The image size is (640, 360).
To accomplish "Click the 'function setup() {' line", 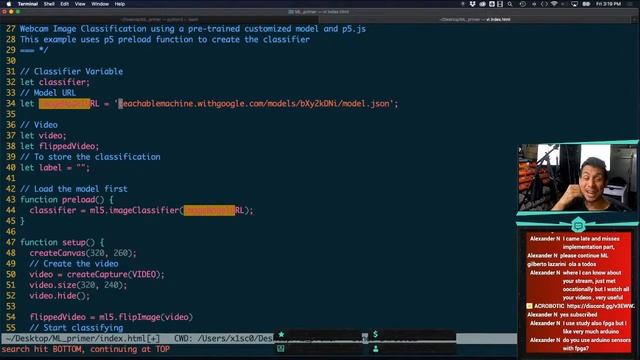I will 62,242.
